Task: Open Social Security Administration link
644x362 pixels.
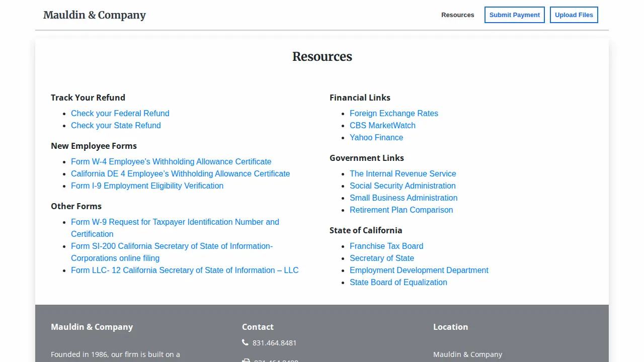Action: pyautogui.click(x=403, y=186)
